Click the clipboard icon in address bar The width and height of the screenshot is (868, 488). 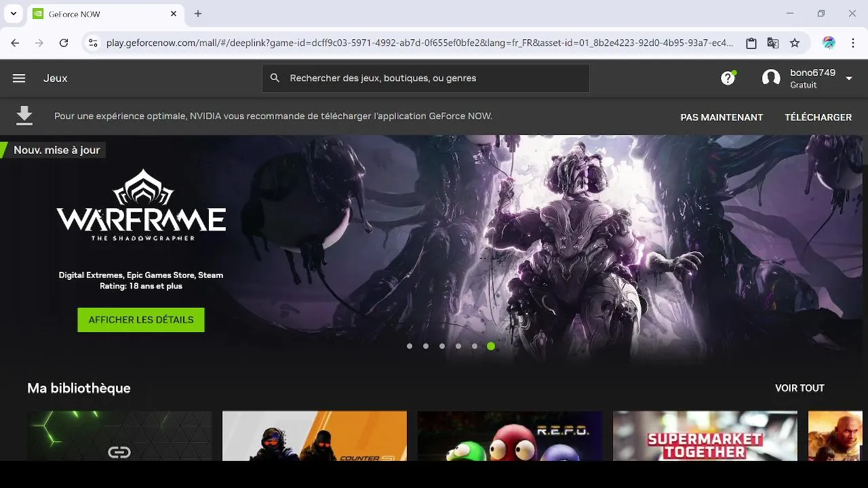click(751, 43)
